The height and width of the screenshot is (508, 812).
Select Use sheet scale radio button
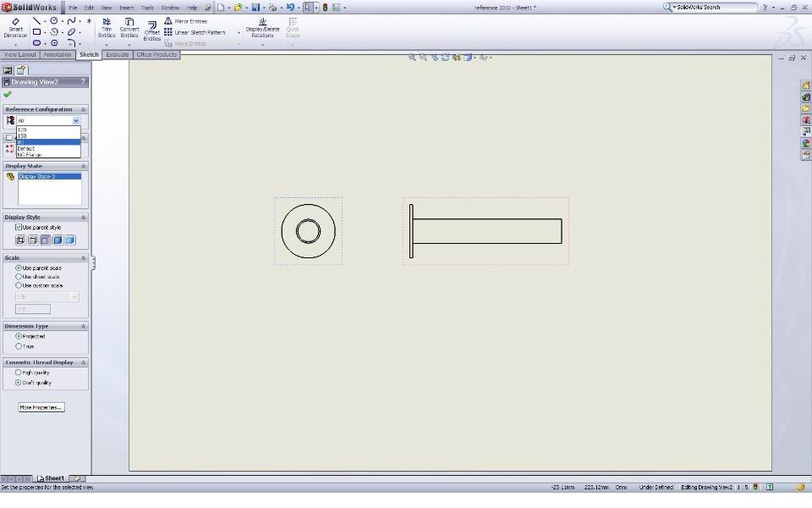[x=19, y=277]
